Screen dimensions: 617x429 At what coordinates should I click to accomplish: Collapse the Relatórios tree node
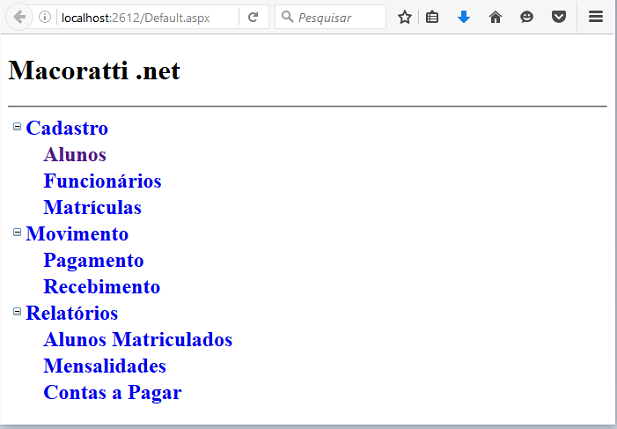coord(17,311)
